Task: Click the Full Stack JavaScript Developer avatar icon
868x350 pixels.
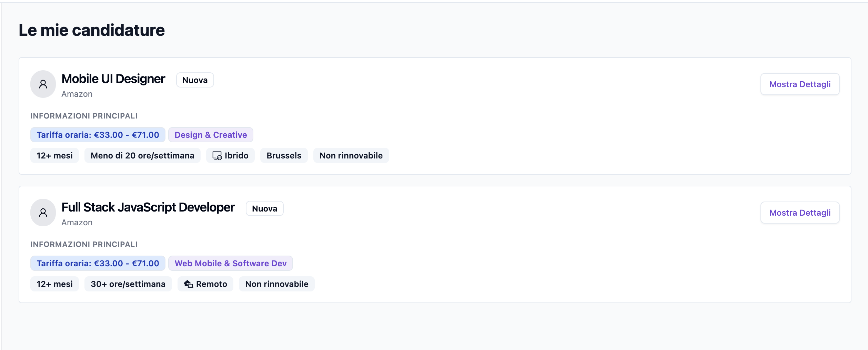Action: (43, 213)
